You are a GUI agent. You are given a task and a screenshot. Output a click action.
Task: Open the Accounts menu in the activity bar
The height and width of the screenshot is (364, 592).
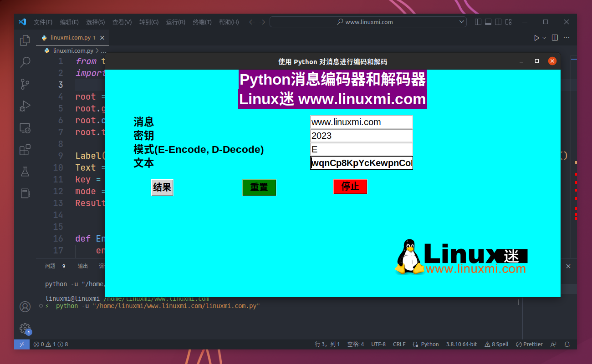[x=25, y=307]
